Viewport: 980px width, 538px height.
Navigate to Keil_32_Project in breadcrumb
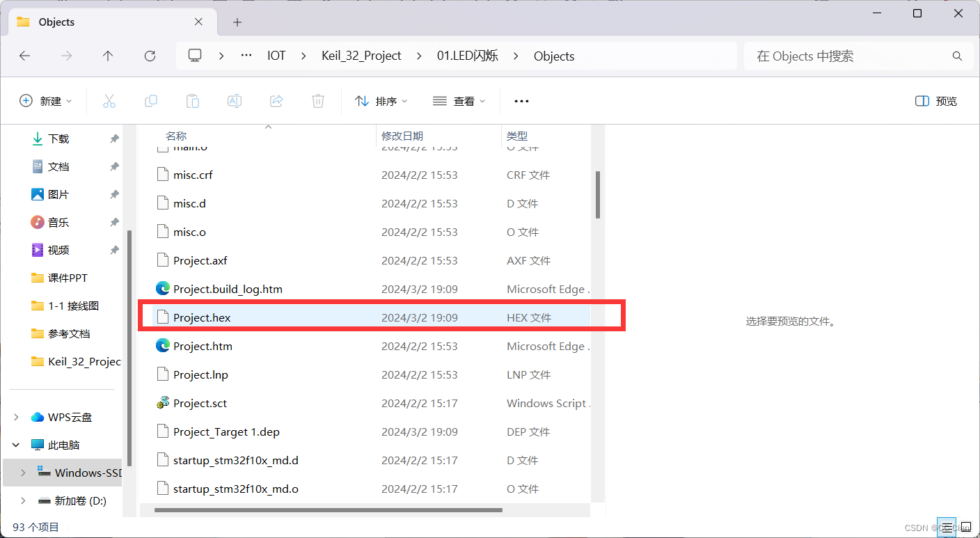click(x=361, y=56)
